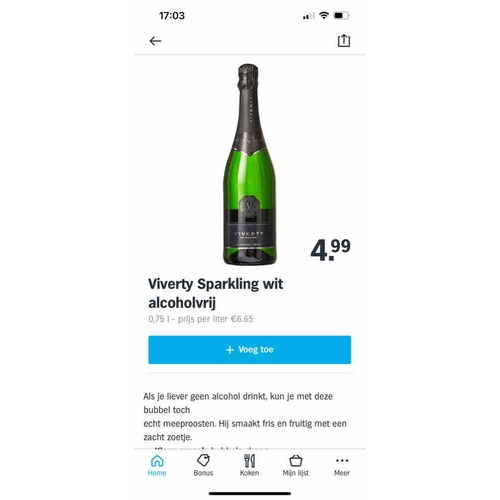Tap the battery status icon
The image size is (500, 500).
tap(341, 15)
